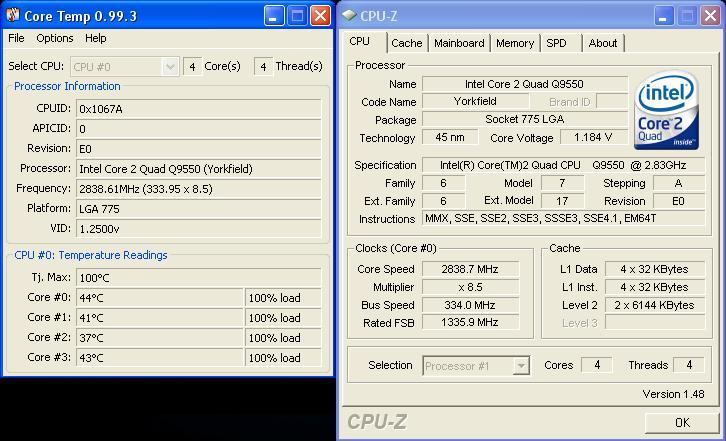Switch to the Cache tab
726x441 pixels.
coord(407,43)
